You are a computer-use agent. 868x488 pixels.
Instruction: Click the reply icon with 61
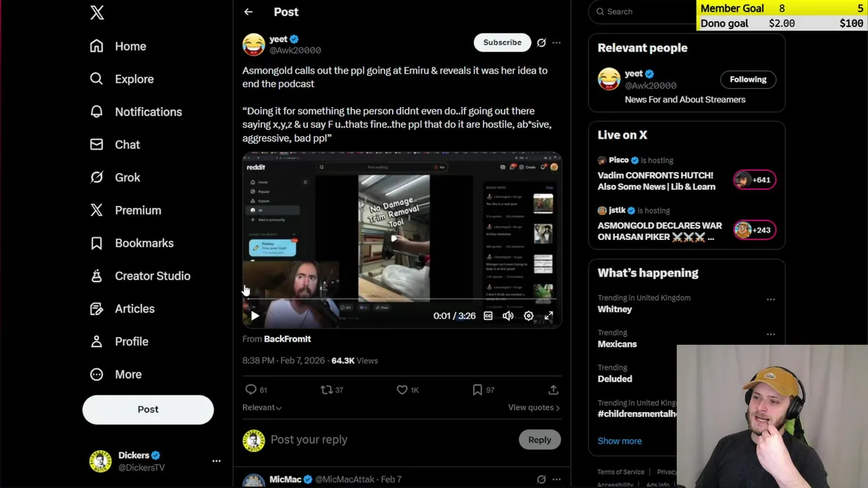click(x=256, y=390)
